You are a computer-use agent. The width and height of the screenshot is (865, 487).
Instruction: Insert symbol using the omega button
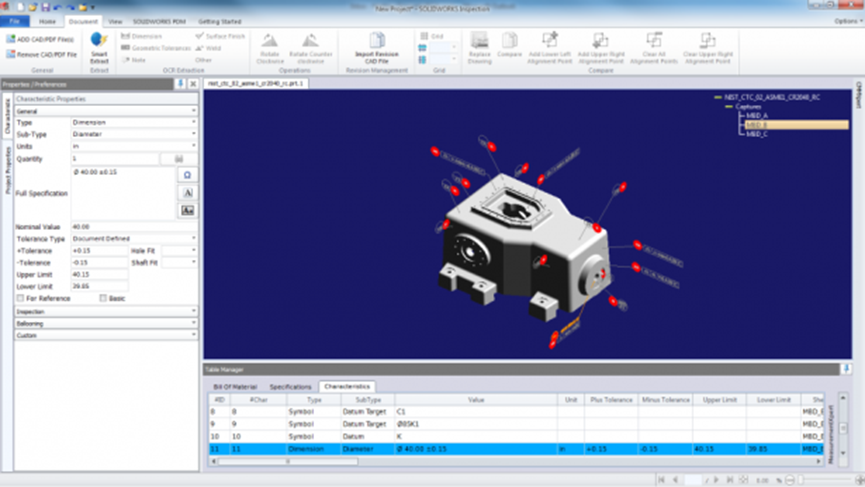pos(187,174)
